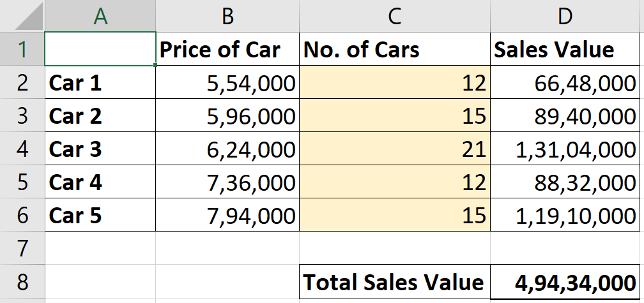Click the highlighted cell with 21 cars
Viewport: 644px width, 303px height.
click(394, 149)
